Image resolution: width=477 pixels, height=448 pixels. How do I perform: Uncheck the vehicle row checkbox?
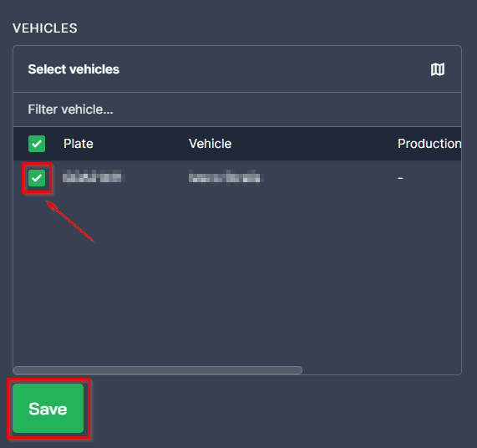point(37,178)
